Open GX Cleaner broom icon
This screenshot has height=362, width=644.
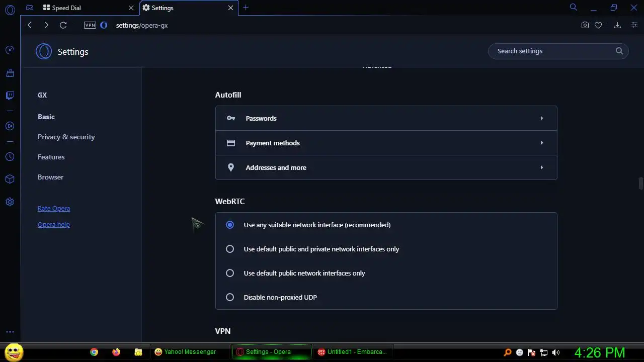(10, 73)
